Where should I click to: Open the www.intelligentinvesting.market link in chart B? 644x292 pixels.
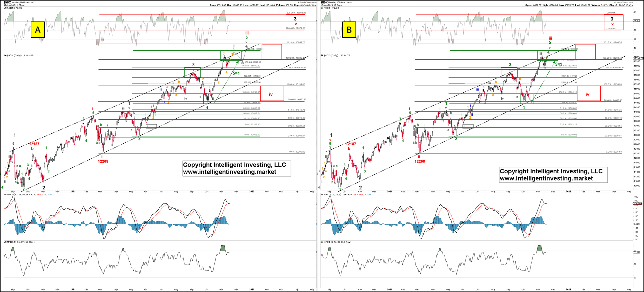[x=546, y=179]
